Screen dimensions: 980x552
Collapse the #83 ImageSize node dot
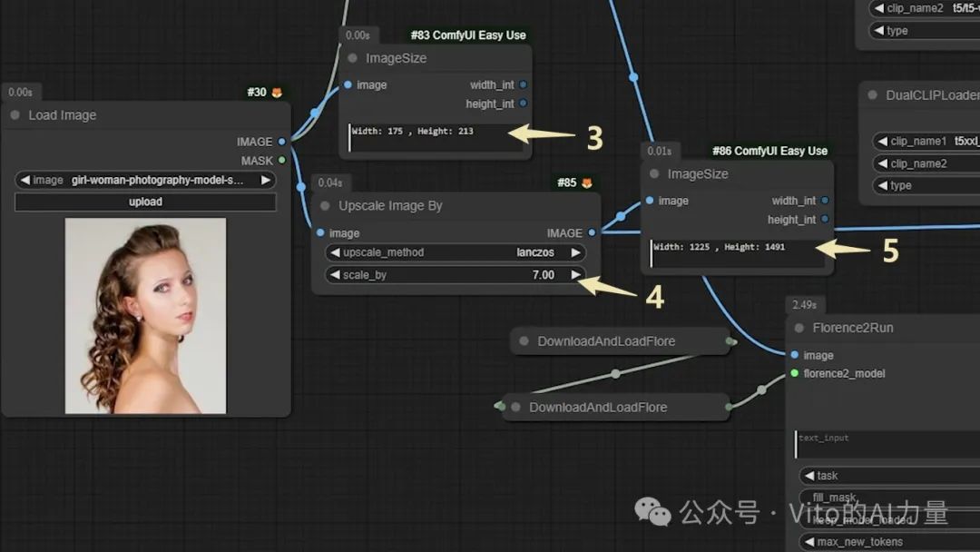[352, 58]
